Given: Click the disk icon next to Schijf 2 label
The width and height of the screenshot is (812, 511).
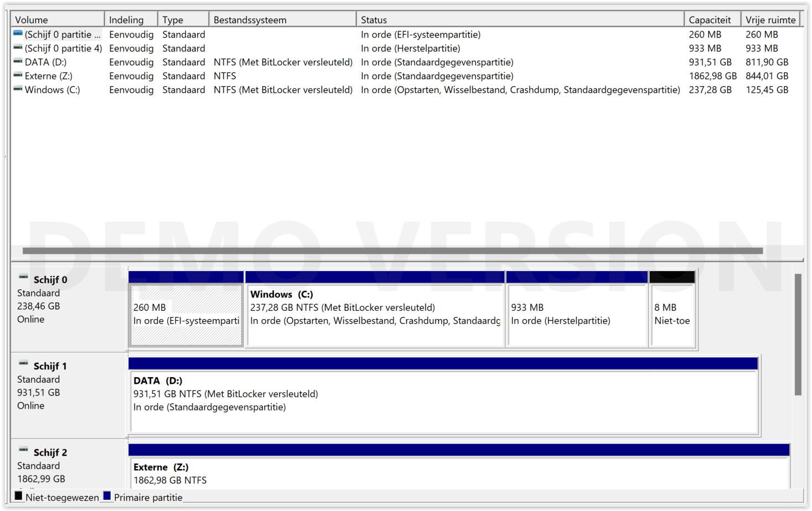Looking at the screenshot, I should [24, 450].
